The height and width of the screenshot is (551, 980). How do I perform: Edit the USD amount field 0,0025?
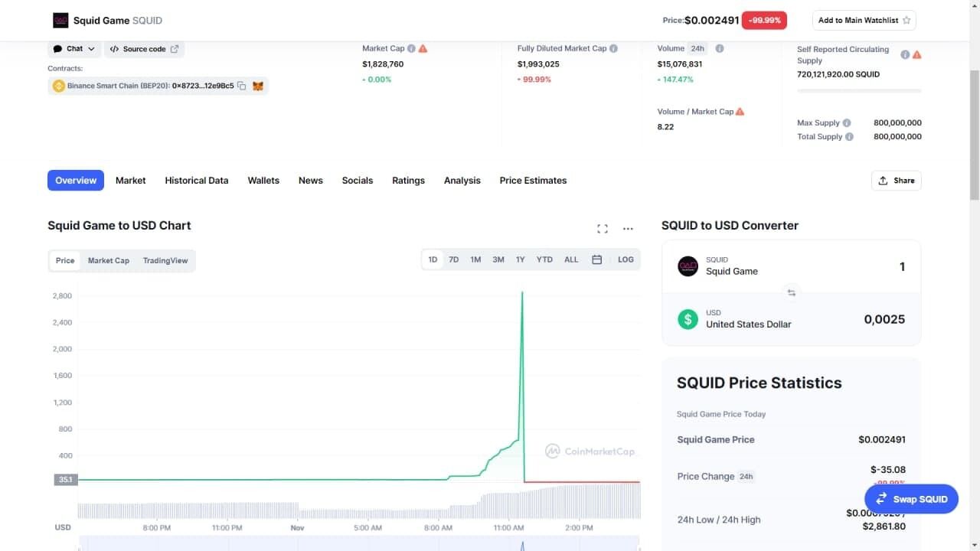pyautogui.click(x=884, y=319)
